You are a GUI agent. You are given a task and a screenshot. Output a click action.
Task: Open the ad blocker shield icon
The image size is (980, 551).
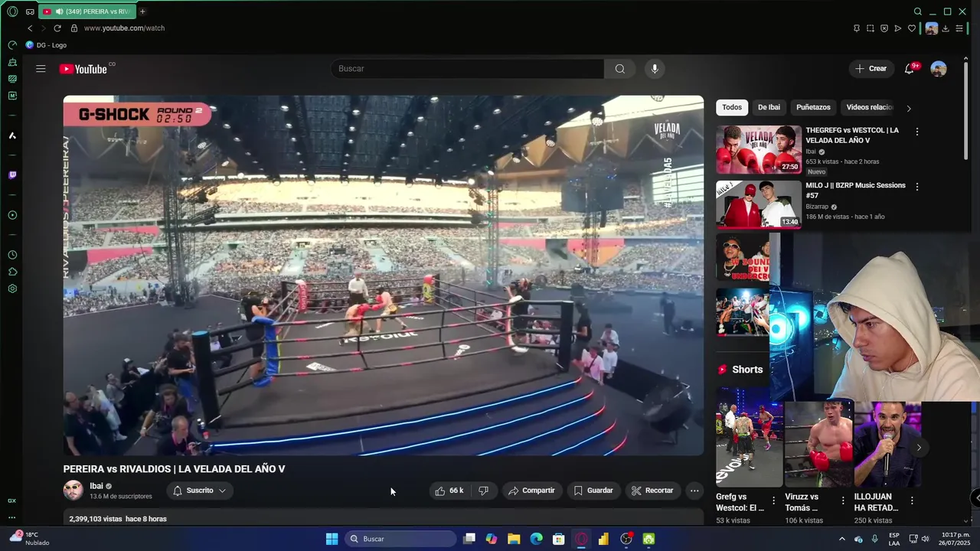[884, 28]
